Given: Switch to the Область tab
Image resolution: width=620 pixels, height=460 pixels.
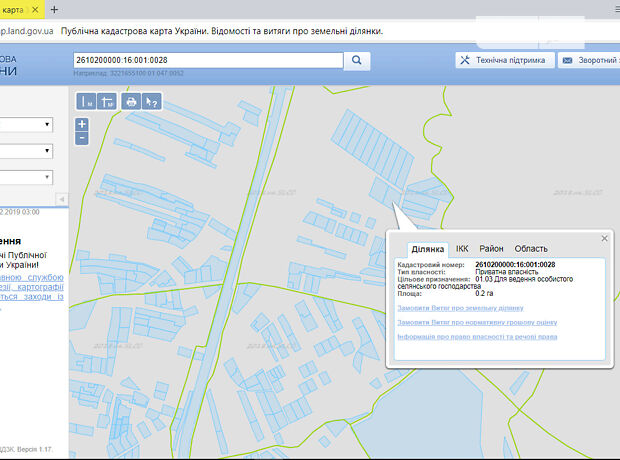Looking at the screenshot, I should point(531,248).
